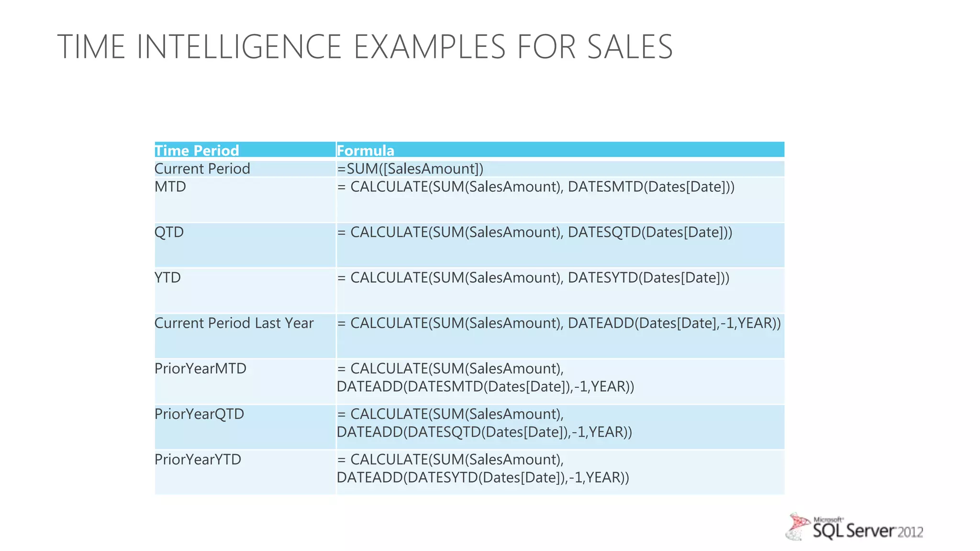Click the DATESYTD formula cell
The image size is (980, 551).
(x=560, y=290)
